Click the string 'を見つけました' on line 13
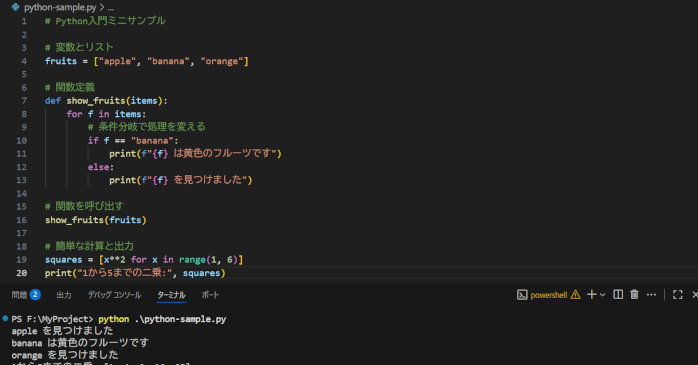 (x=208, y=179)
